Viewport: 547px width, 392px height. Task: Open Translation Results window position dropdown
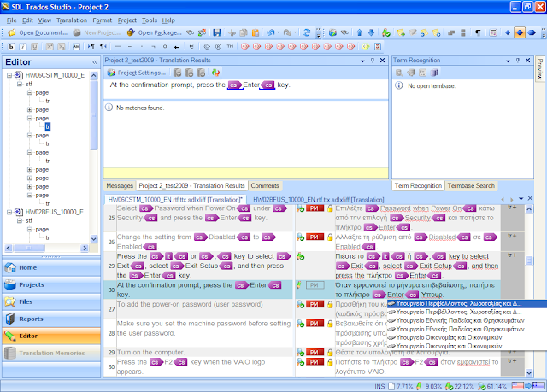click(x=362, y=61)
